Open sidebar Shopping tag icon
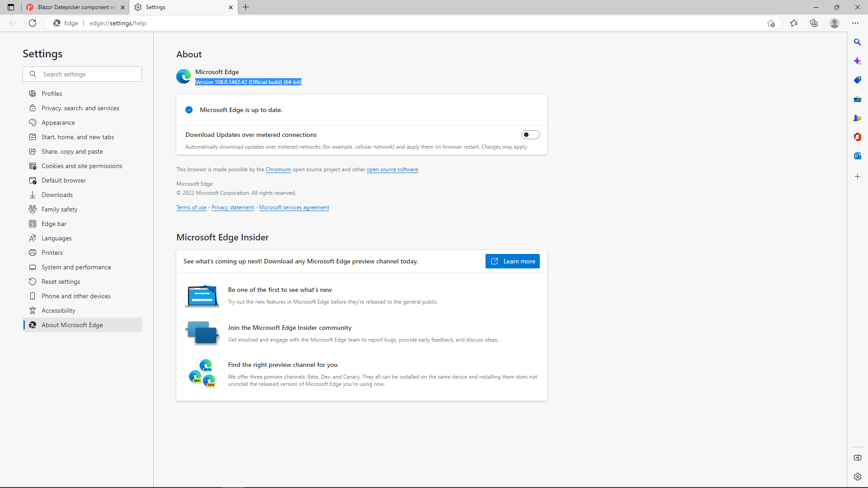Viewport: 868px width, 488px height. pos(857,80)
